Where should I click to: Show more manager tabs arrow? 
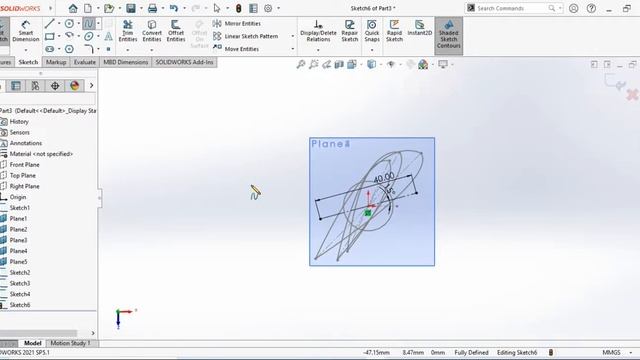[x=91, y=86]
